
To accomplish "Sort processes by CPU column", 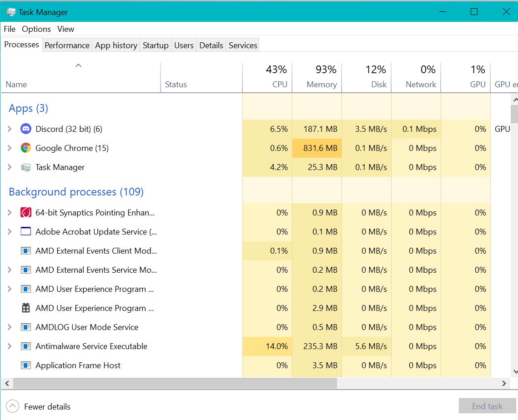I will pyautogui.click(x=267, y=78).
